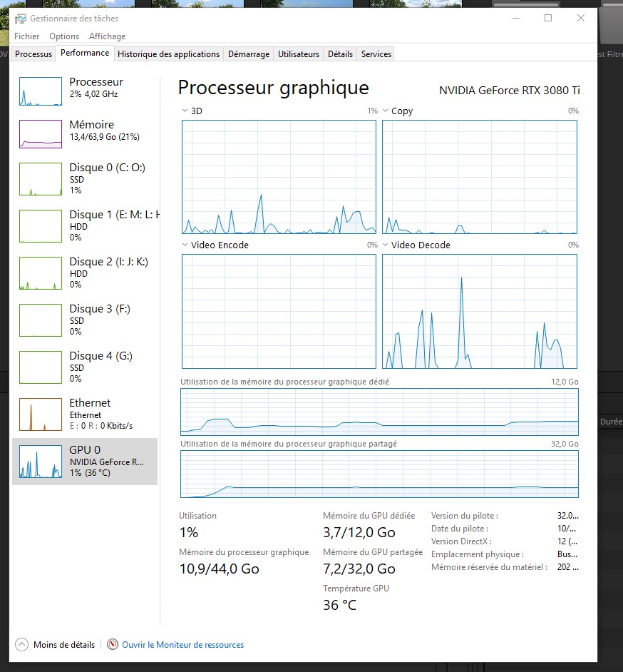
Task: Click the Moins de détails chevron icon
Action: point(21,645)
